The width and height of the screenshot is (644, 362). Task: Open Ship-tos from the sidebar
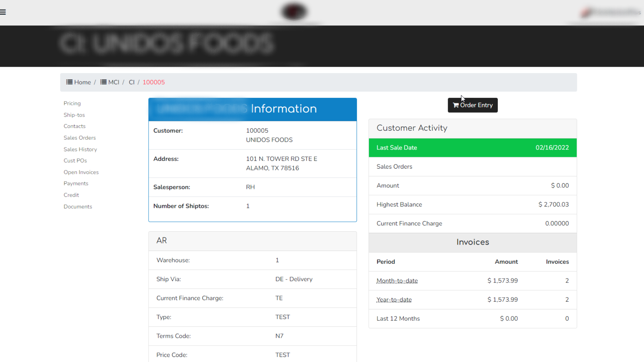pos(74,115)
